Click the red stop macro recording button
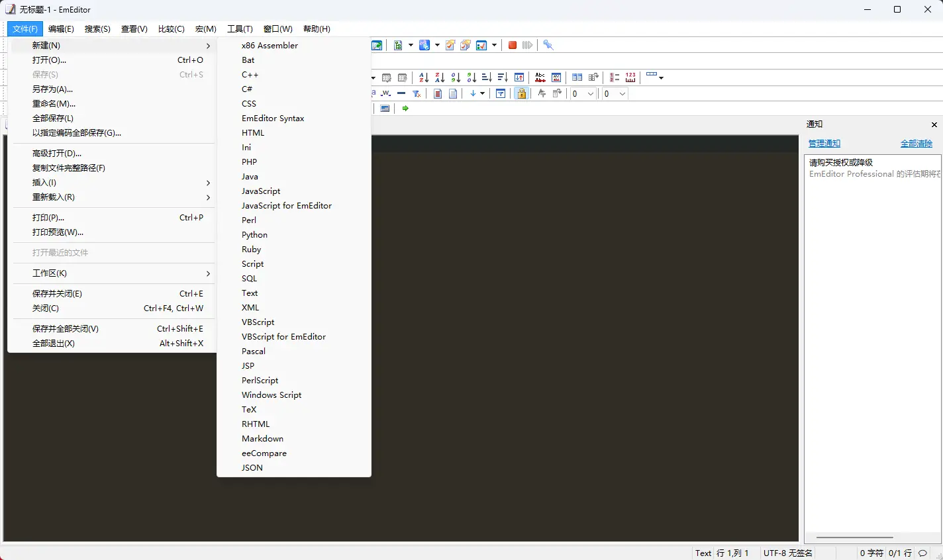 coord(513,45)
